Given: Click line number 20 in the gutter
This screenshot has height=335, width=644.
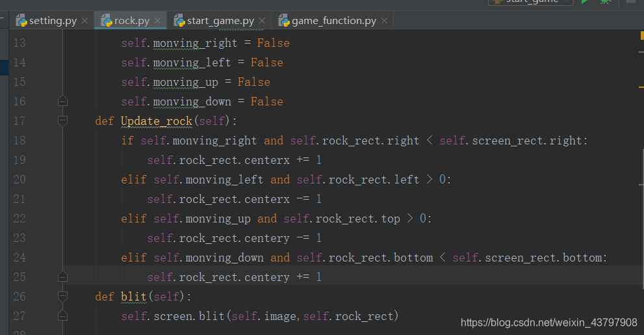Looking at the screenshot, I should tap(19, 180).
